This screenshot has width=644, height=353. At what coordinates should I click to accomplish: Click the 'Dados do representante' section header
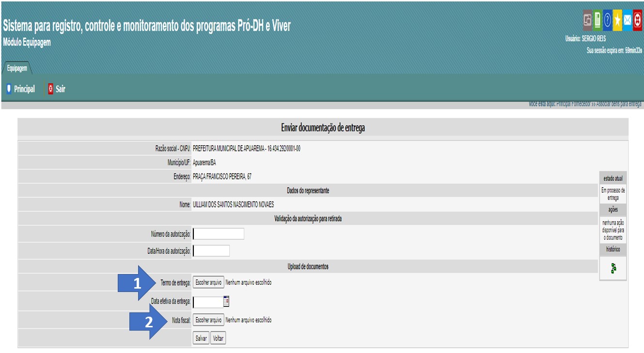pyautogui.click(x=308, y=191)
